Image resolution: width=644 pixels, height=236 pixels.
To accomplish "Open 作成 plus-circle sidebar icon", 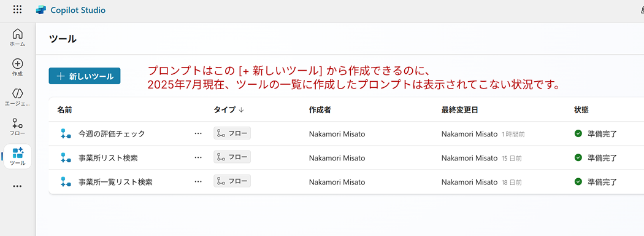I will (x=18, y=68).
